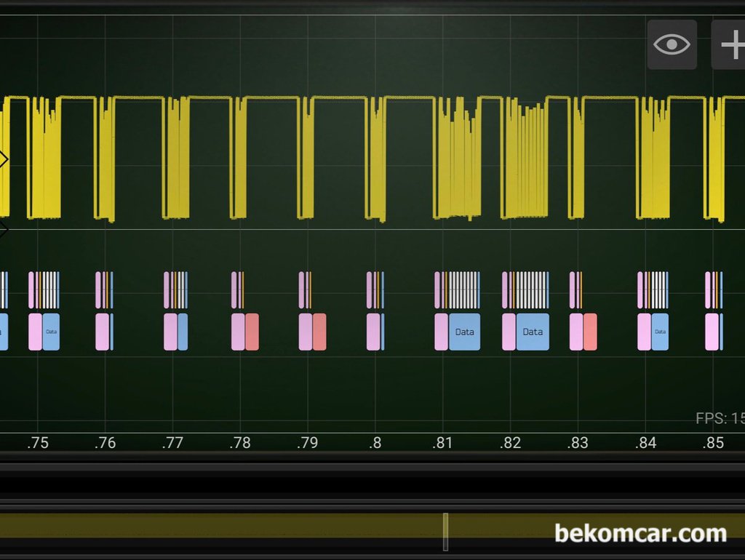Click the .79 time axis label

(x=308, y=443)
